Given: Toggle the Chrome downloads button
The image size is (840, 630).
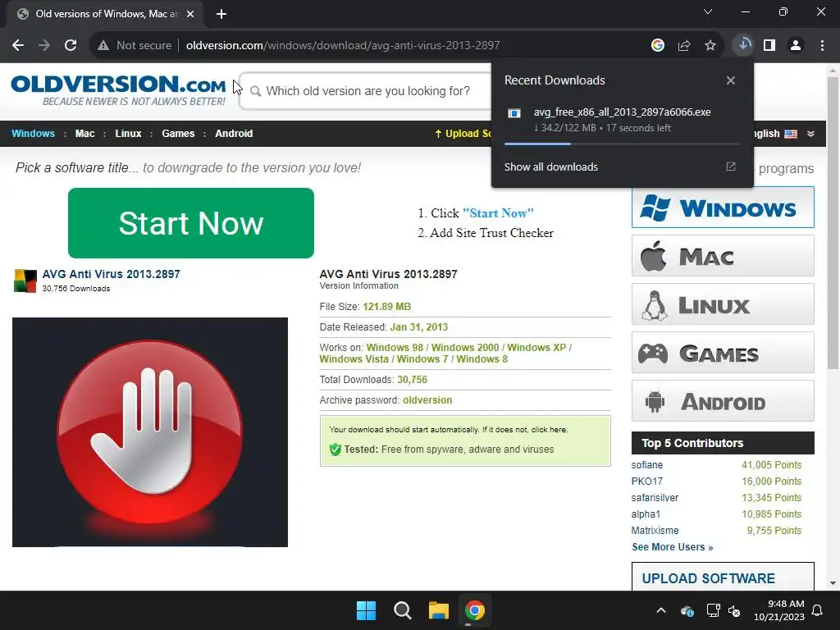Looking at the screenshot, I should (743, 45).
